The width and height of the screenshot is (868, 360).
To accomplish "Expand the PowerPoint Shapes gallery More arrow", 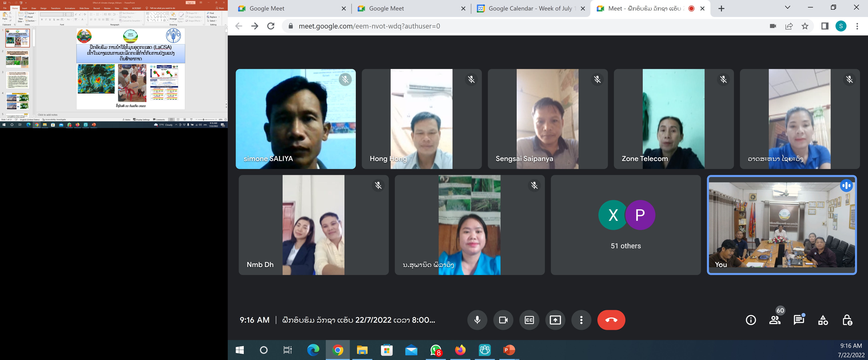I will (167, 20).
